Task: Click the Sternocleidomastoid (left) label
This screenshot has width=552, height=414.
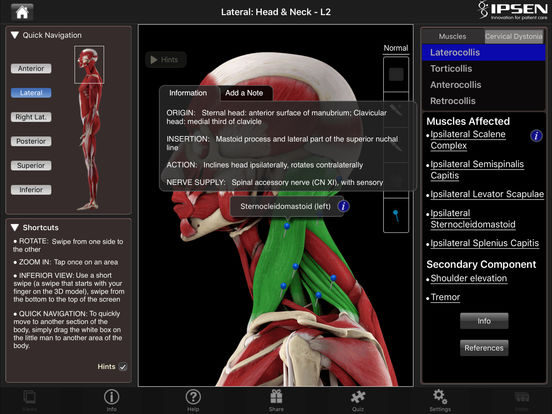Action: pos(285,206)
